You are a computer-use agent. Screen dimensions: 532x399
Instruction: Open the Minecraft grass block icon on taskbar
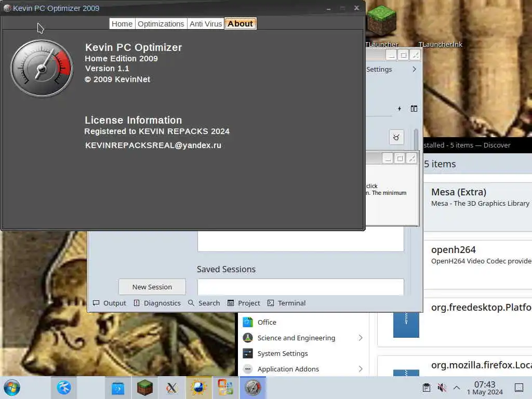click(145, 388)
